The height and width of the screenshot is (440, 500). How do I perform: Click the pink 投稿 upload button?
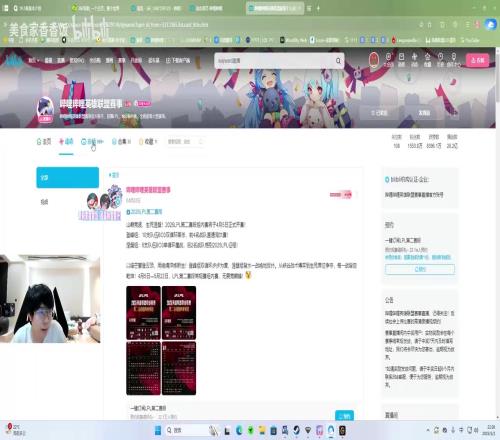[478, 60]
